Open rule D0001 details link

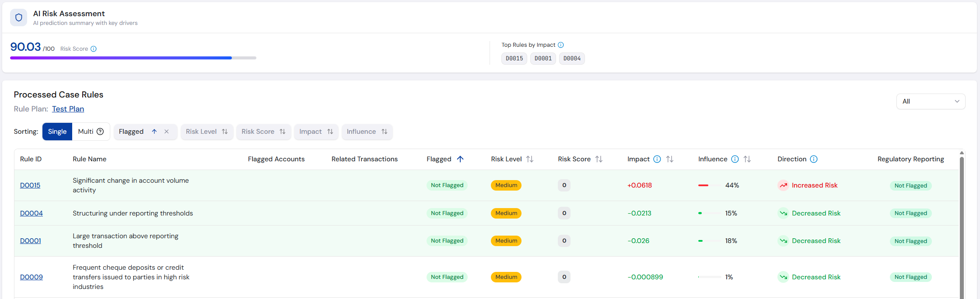[31, 241]
